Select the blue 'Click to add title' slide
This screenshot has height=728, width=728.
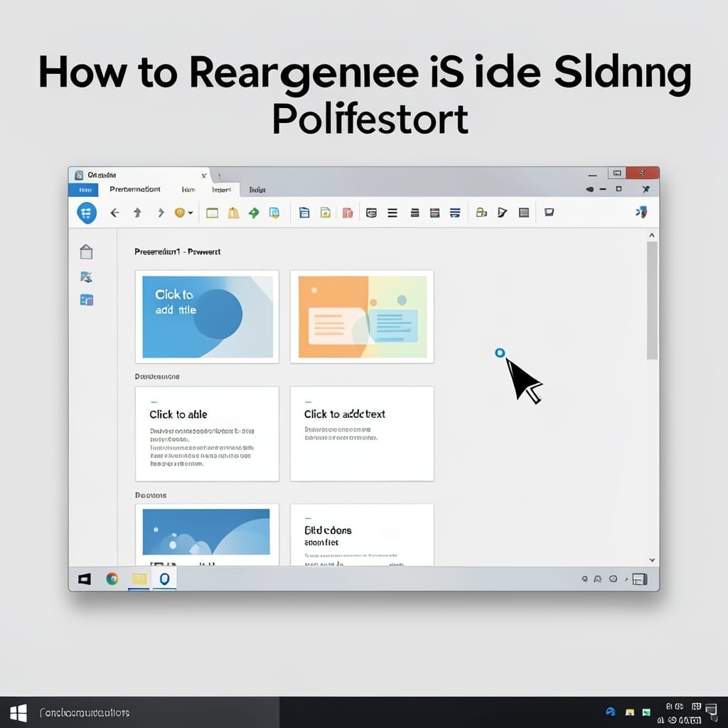click(x=207, y=316)
